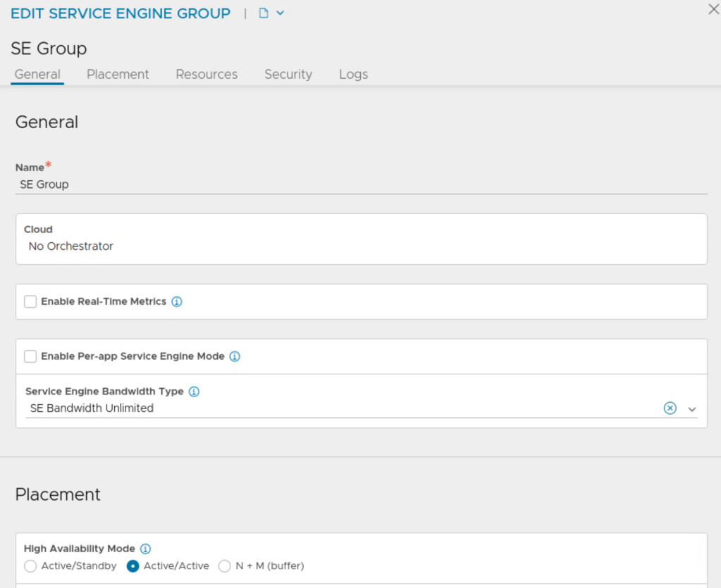The width and height of the screenshot is (721, 588).
Task: Enable Real-Time Metrics checkbox
Action: point(30,301)
